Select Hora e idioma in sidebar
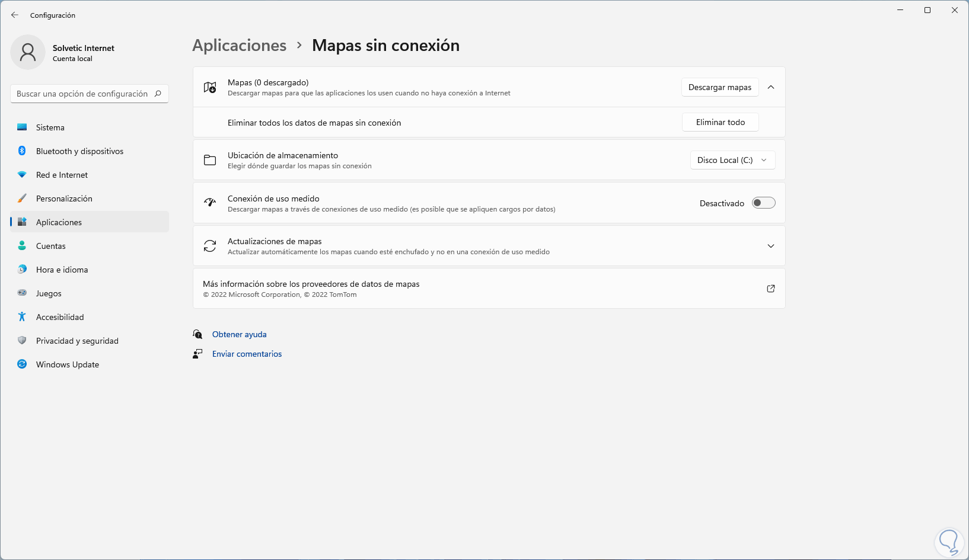This screenshot has width=969, height=560. pos(62,270)
